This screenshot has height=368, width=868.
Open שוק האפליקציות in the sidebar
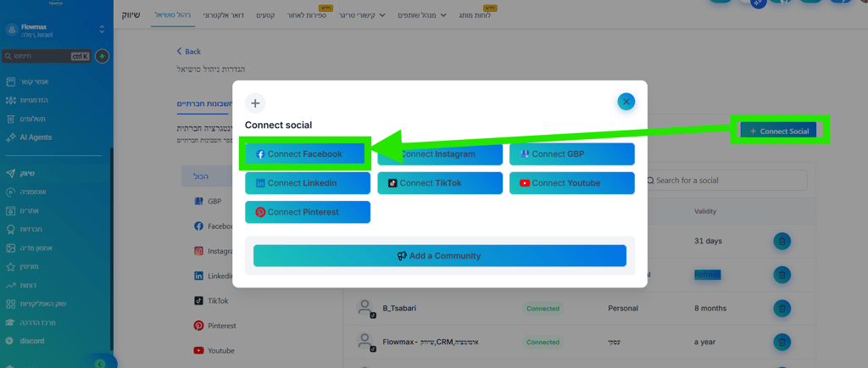point(36,304)
